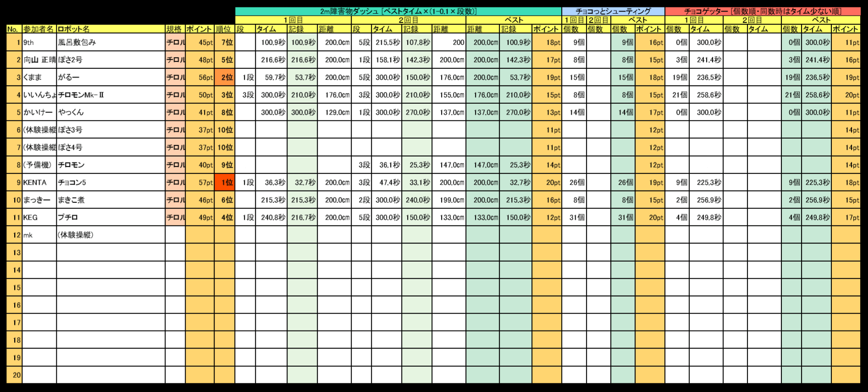Image resolution: width=868 pixels, height=392 pixels.
Task: Select the '57pt' total points cell
Action: [x=200, y=182]
